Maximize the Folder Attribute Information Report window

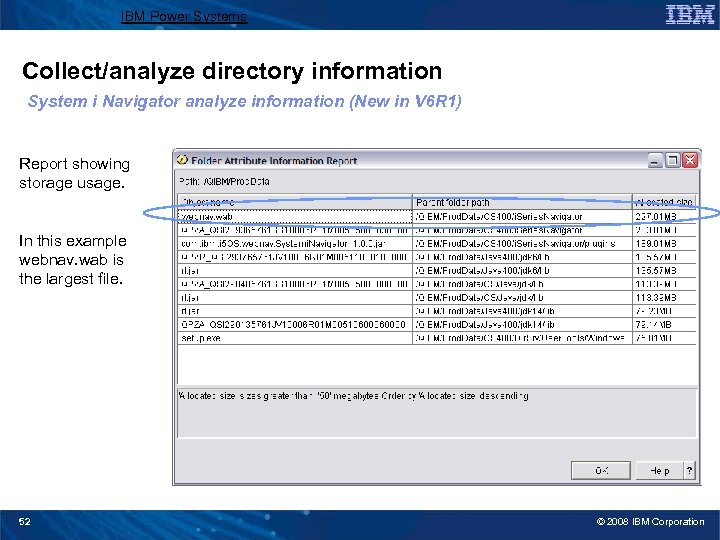coord(672,160)
